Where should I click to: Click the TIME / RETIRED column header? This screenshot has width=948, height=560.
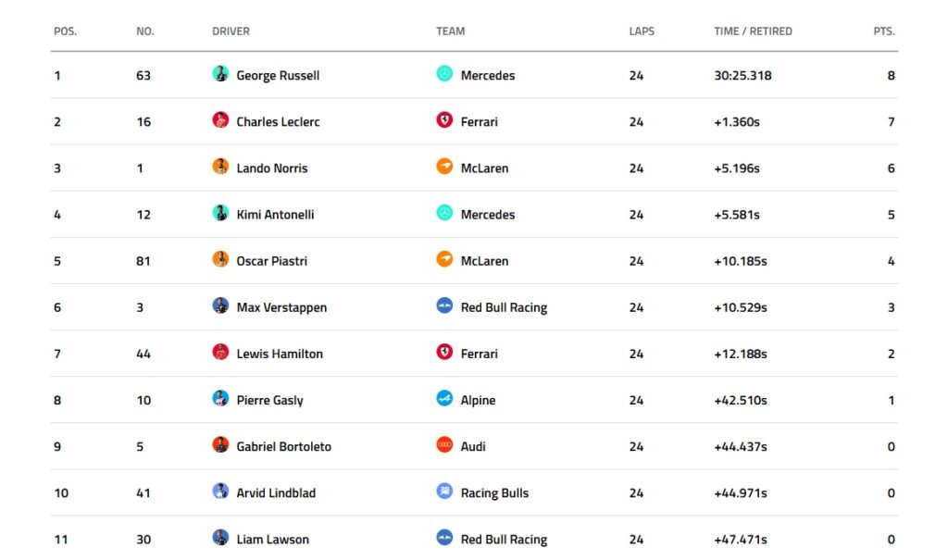coord(753,31)
